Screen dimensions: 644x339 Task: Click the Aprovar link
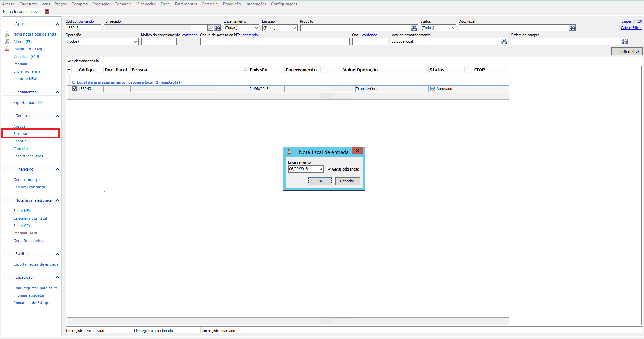point(20,126)
